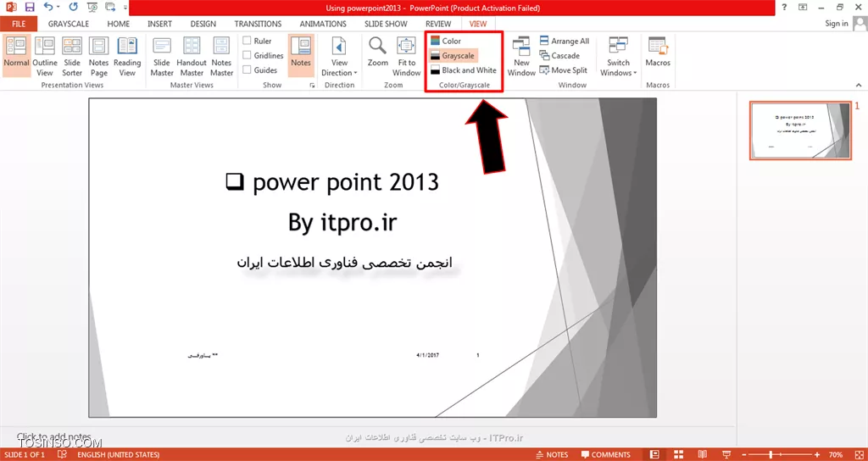Select slide 1 thumbnail
This screenshot has width=868, height=461.
click(x=800, y=131)
